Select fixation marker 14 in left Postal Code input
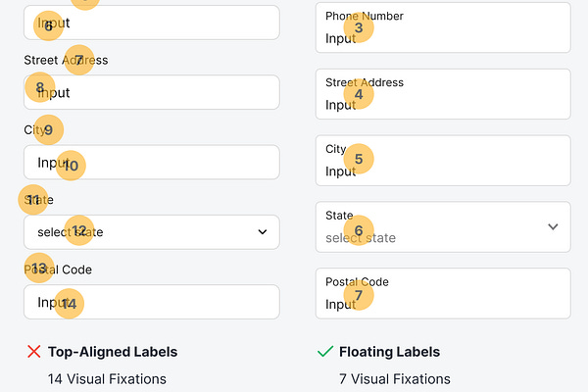The height and width of the screenshot is (392, 588). point(69,304)
